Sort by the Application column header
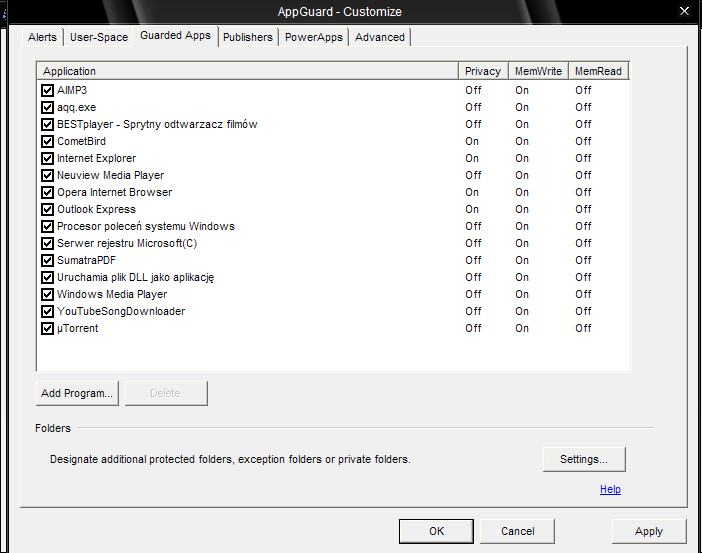 click(x=248, y=71)
